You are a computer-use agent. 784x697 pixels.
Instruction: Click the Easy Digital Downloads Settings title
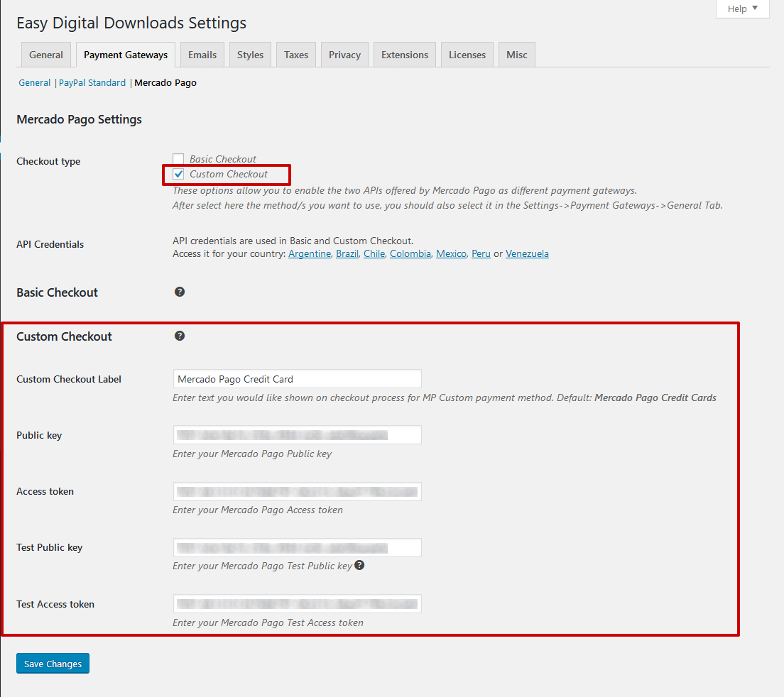131,23
